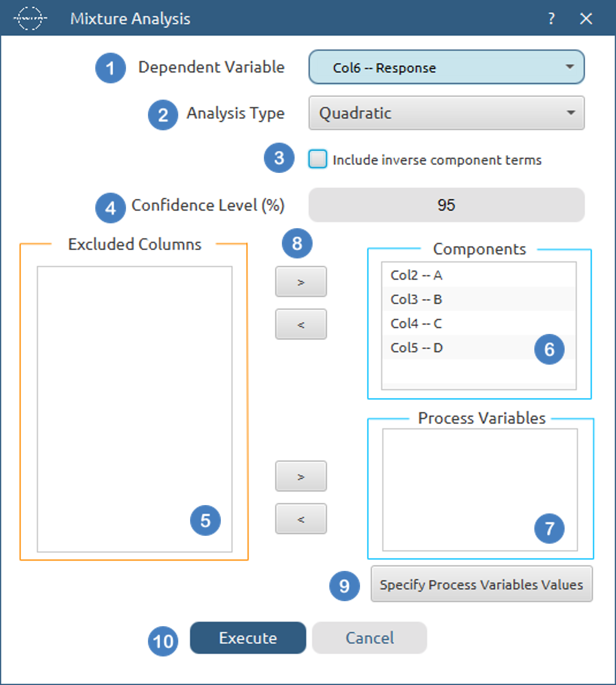Click the Cancel button
Viewport: 616px width, 685px height.
pyautogui.click(x=370, y=638)
